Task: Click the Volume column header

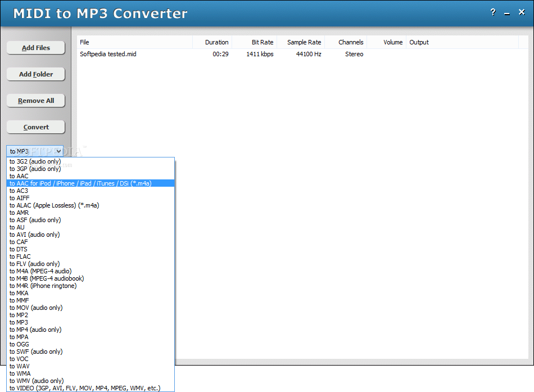Action: (x=387, y=42)
